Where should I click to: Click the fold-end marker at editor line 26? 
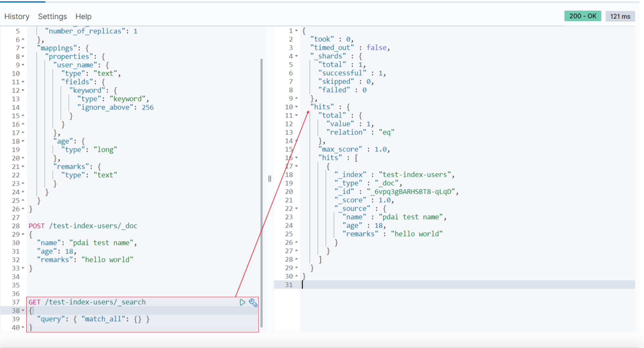tap(23, 209)
